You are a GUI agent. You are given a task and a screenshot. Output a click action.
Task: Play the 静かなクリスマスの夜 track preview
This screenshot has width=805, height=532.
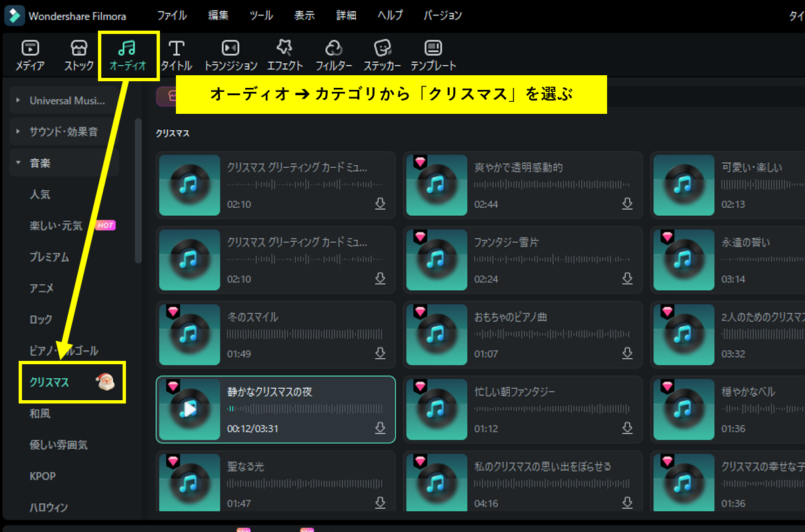(x=190, y=409)
